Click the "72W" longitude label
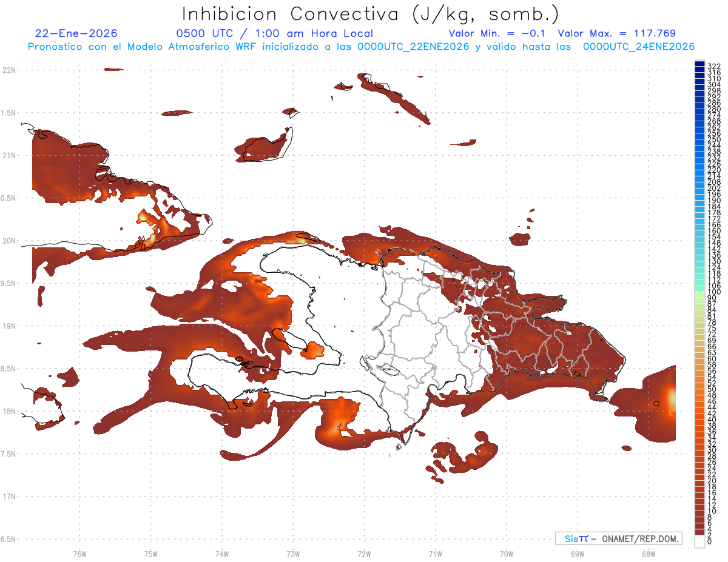This screenshot has width=728, height=562. [x=364, y=554]
